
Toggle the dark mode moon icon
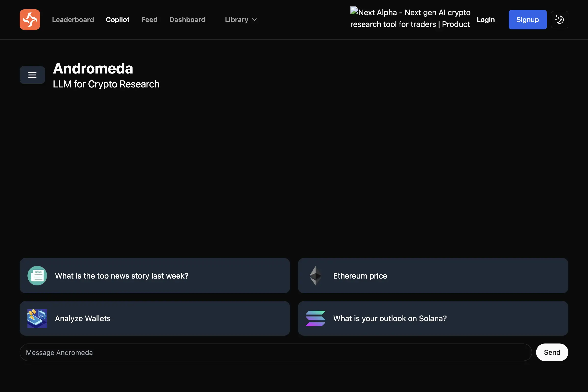559,20
